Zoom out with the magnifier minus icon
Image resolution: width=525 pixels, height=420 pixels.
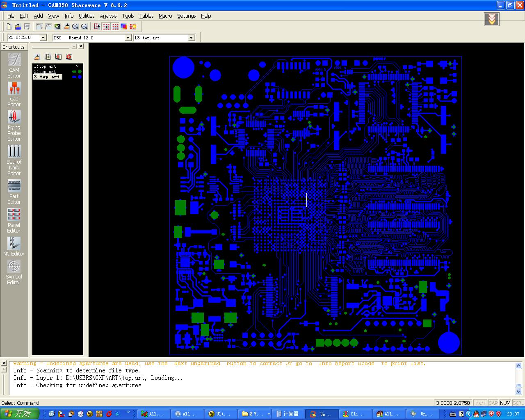[x=84, y=26]
